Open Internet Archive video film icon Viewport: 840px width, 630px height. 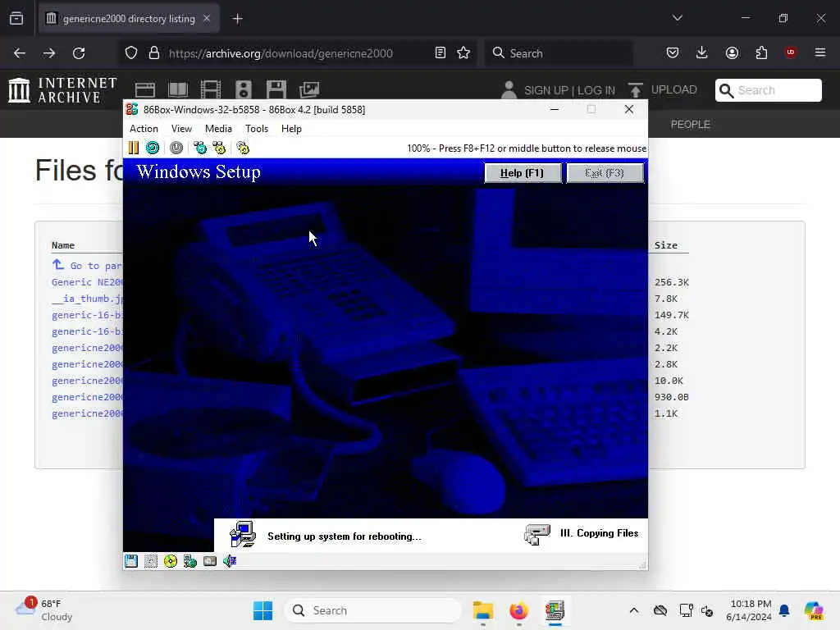tap(211, 90)
